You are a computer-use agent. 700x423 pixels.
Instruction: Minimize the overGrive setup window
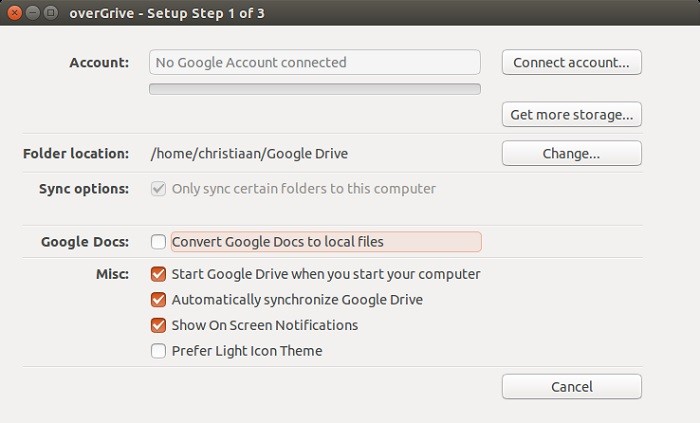click(x=33, y=13)
